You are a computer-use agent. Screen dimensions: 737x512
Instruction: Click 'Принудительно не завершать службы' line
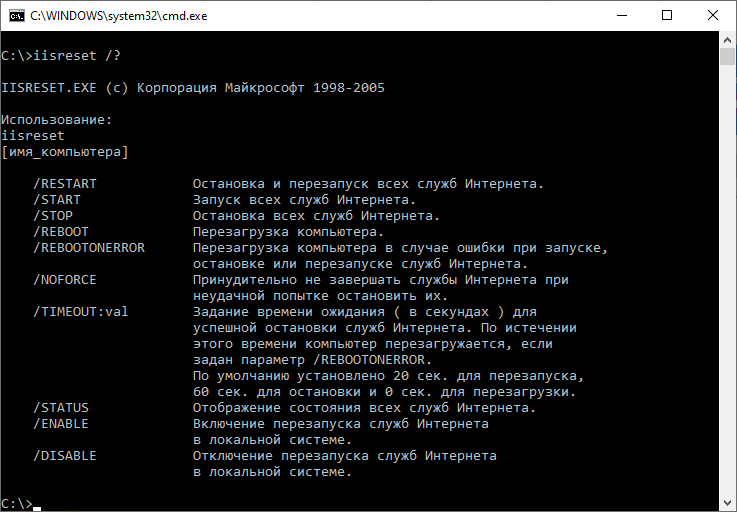pyautogui.click(x=381, y=280)
